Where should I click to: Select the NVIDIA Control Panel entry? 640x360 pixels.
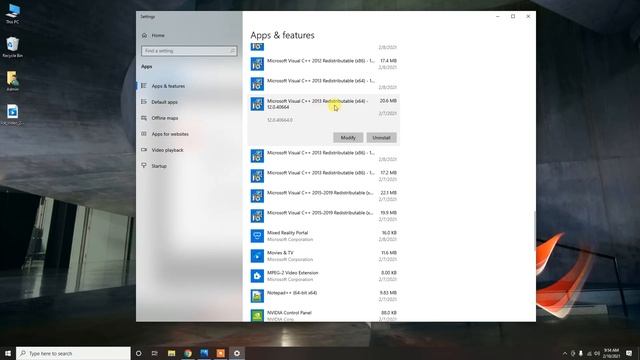(x=324, y=314)
